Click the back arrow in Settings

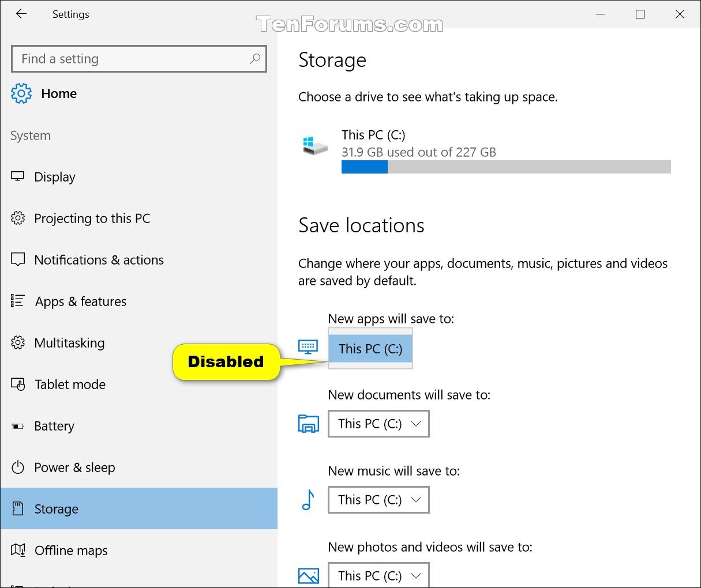(x=21, y=14)
